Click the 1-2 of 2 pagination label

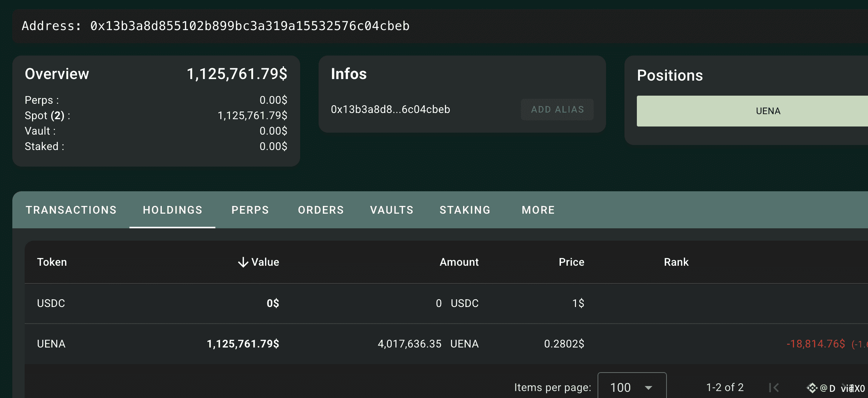point(725,387)
